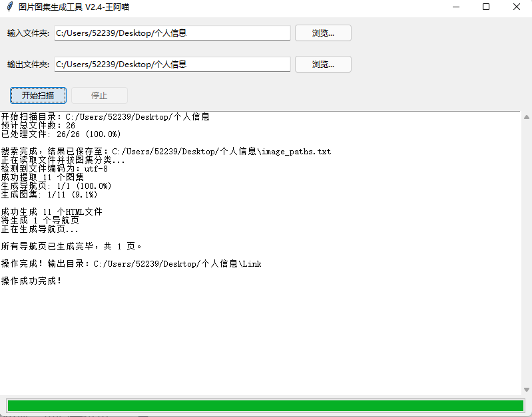Click log line 生成导航页: 1/1 (100.0%)
Image resolution: width=532 pixels, height=417 pixels.
coord(56,186)
